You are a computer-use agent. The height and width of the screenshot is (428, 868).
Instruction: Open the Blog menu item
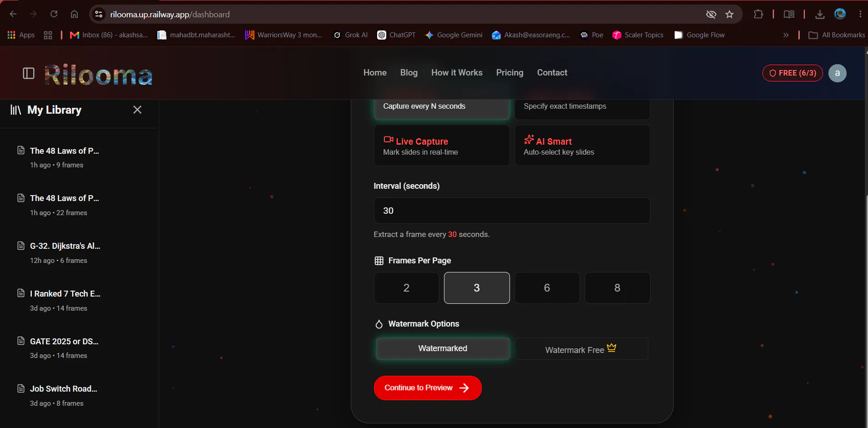click(x=409, y=73)
